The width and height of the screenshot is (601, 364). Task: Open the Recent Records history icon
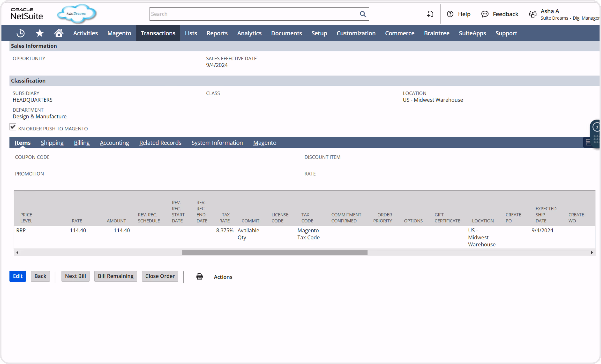pos(20,33)
